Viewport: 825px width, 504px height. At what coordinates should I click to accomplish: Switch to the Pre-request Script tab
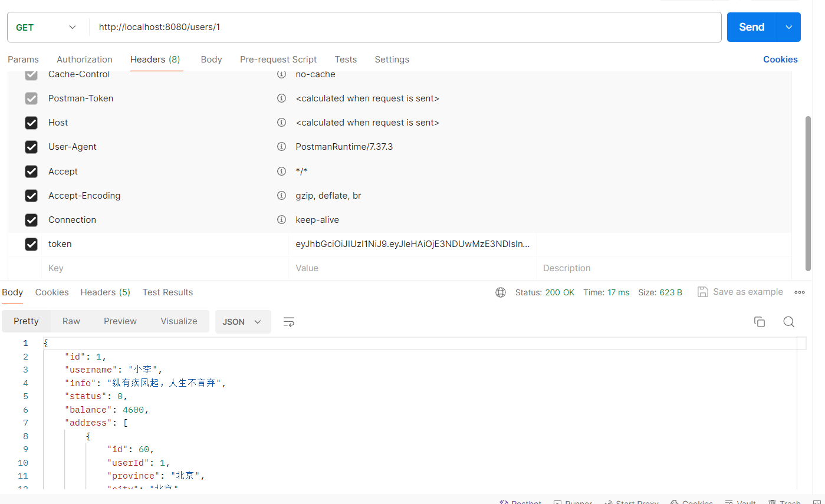point(278,59)
